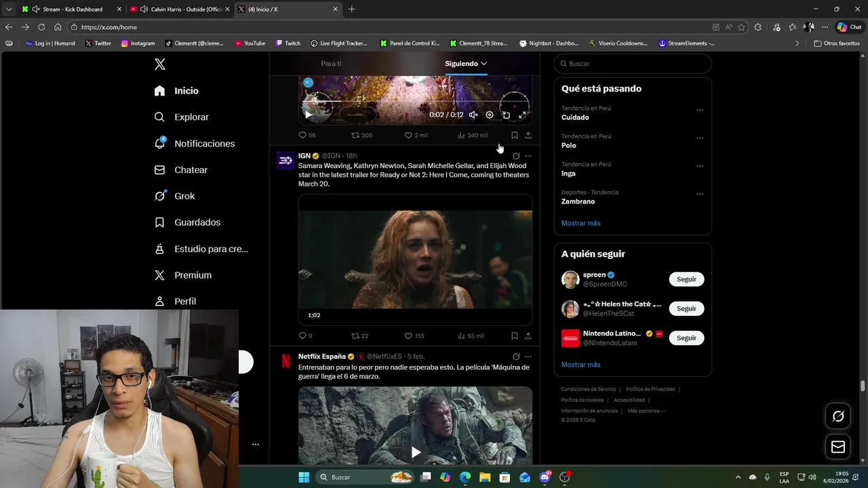This screenshot has height=488, width=868.
Task: Follow Nintendo Latinoamérica with Seguir
Action: point(686,338)
